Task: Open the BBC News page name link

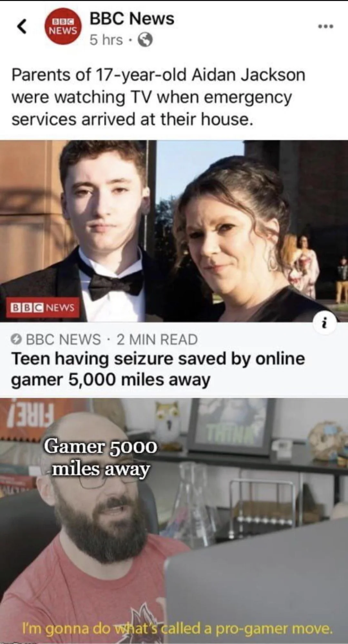Action: [x=132, y=18]
